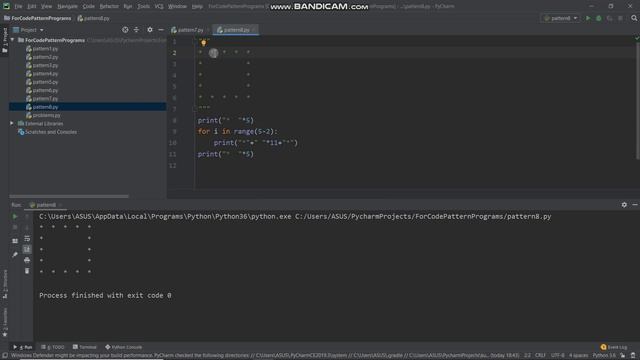Click the Run with Coverage icon
Screen dimensions: 640x360
[609, 18]
